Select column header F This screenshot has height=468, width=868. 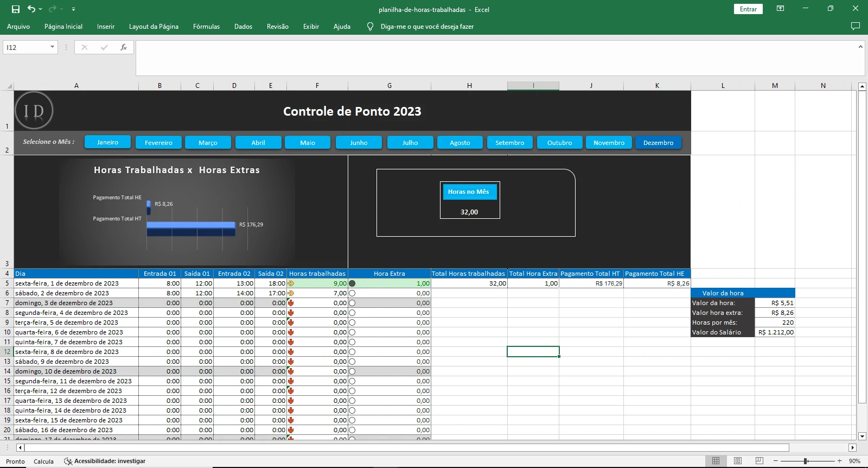point(317,86)
